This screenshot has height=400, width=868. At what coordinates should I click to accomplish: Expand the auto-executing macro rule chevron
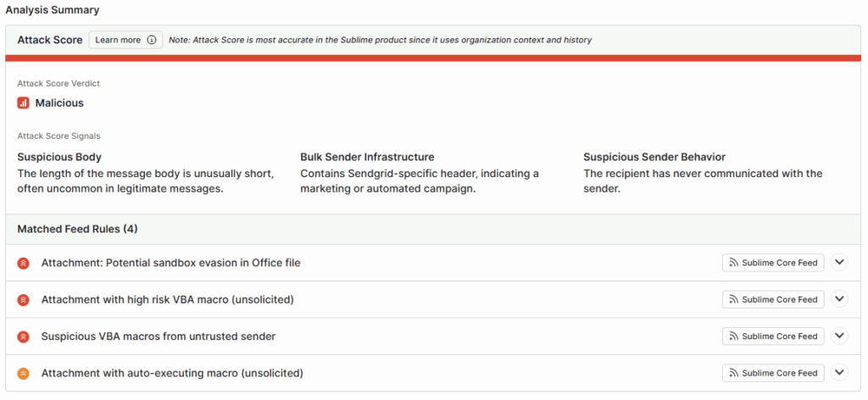tap(839, 373)
